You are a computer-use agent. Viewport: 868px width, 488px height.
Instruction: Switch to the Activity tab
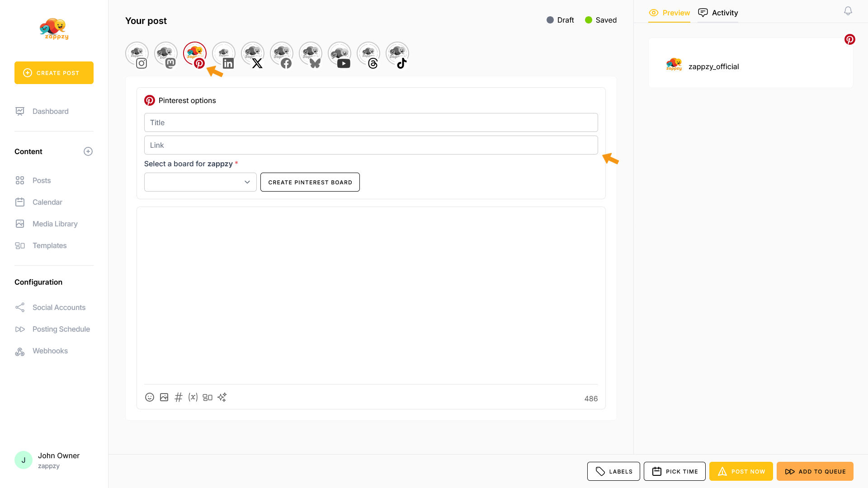(718, 13)
